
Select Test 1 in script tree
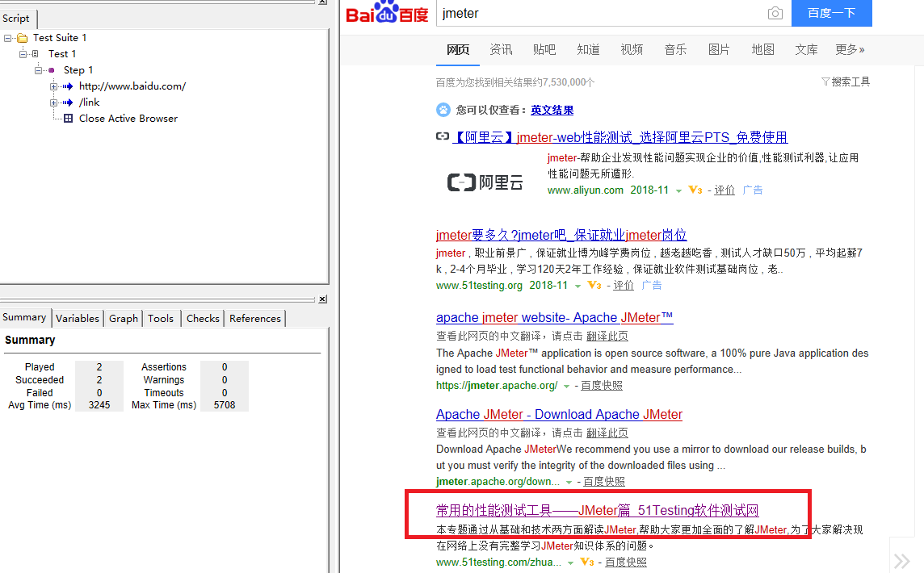pyautogui.click(x=62, y=54)
